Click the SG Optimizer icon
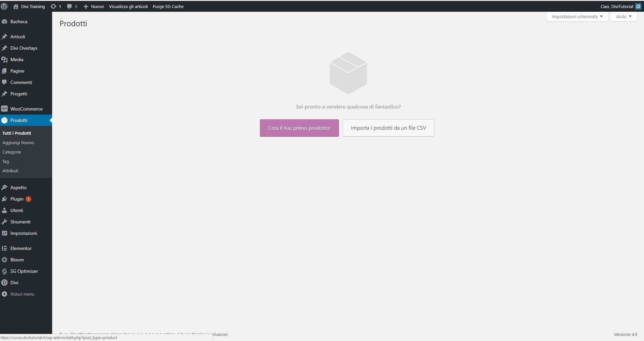The width and height of the screenshot is (644, 341). [4, 271]
